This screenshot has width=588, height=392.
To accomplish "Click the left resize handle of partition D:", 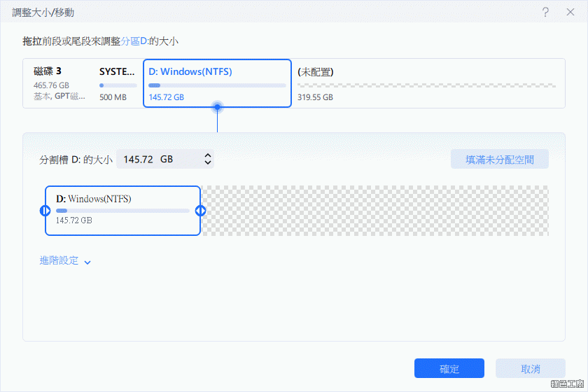I will pyautogui.click(x=45, y=210).
